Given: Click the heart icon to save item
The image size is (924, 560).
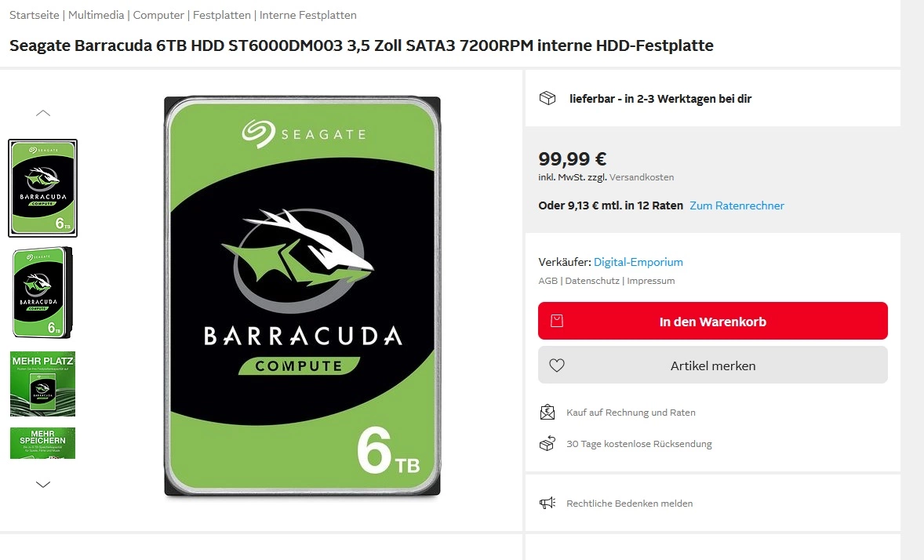Looking at the screenshot, I should pos(557,365).
